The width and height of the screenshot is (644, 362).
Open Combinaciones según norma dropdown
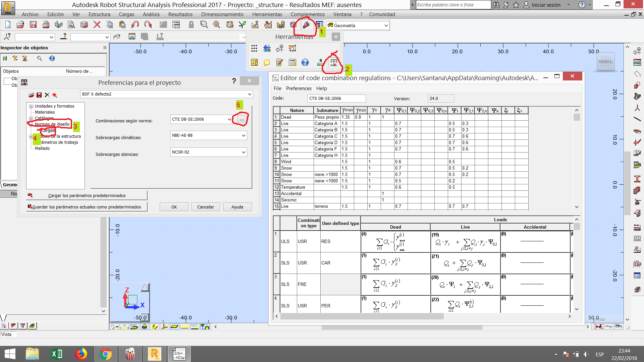(229, 119)
